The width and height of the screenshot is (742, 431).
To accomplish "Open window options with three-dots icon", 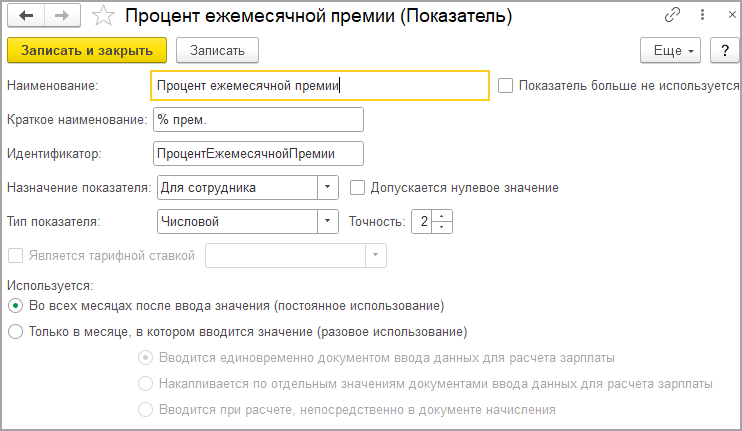I will [x=697, y=17].
